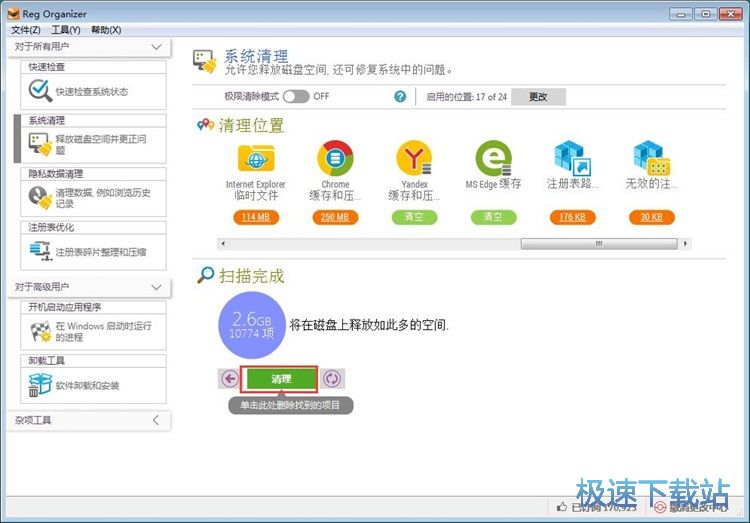Click the blue help question mark icon
Screen dimensions: 750x523
[400, 97]
